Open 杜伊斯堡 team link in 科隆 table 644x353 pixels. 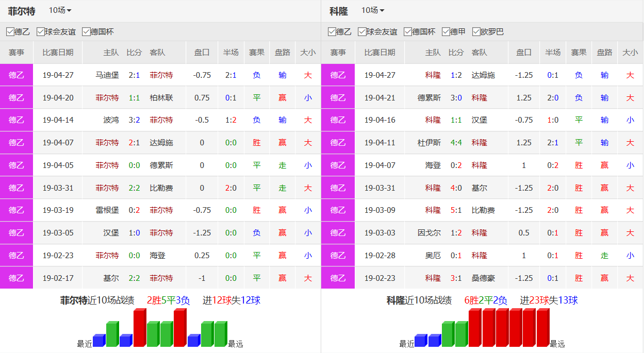tap(429, 143)
